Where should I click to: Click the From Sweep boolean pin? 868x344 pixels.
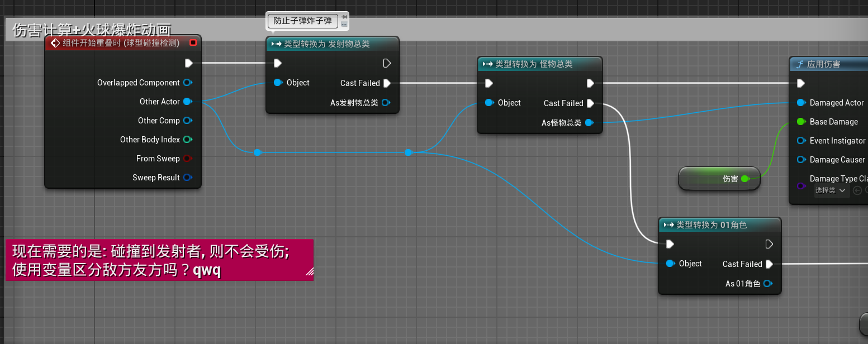(188, 159)
